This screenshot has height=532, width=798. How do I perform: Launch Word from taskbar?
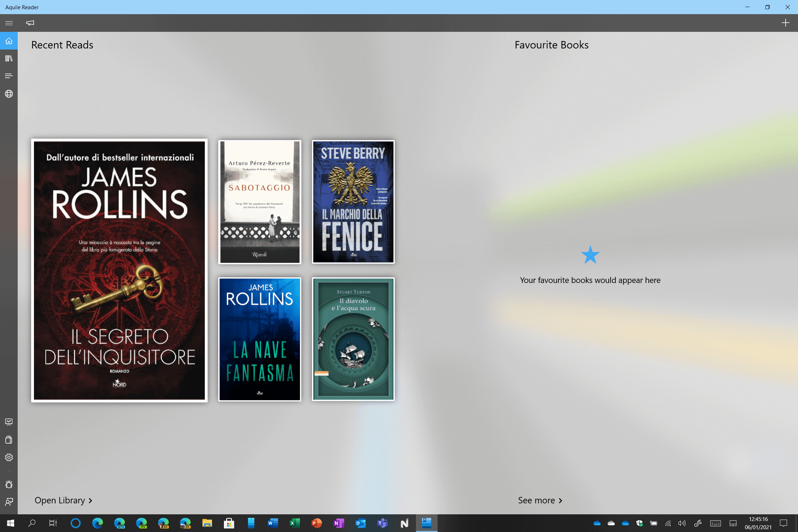[x=273, y=523]
